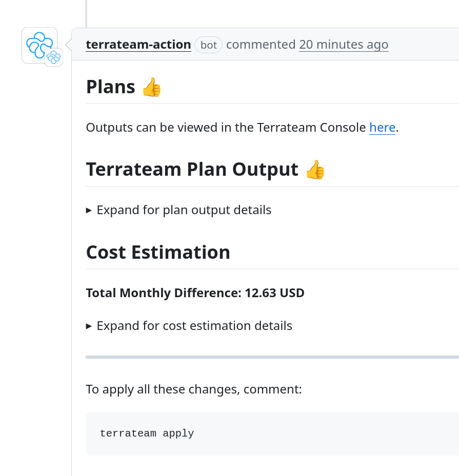Click the "bot" label badge
The image size is (459, 476).
(208, 45)
